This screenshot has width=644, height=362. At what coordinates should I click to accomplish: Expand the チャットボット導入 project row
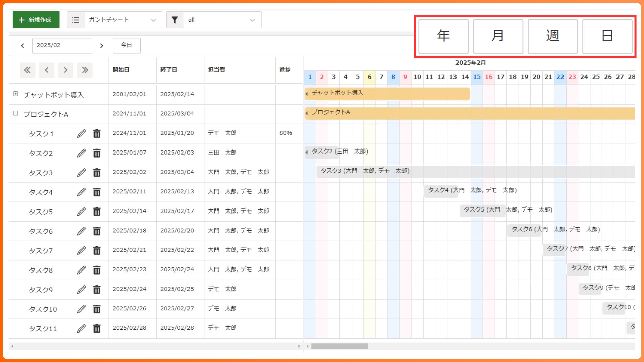pos(16,94)
